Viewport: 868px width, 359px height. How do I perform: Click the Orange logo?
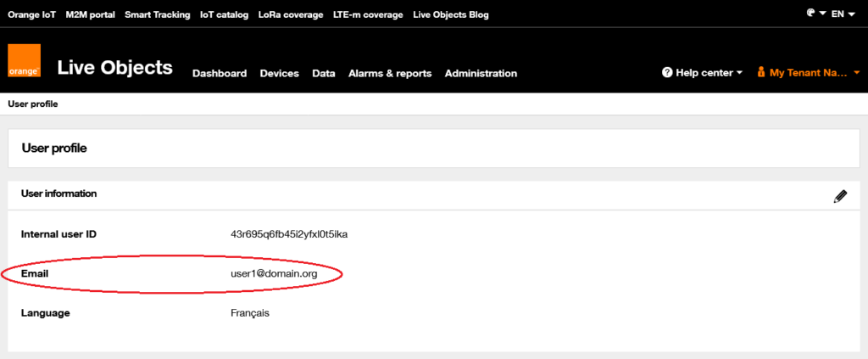[25, 60]
